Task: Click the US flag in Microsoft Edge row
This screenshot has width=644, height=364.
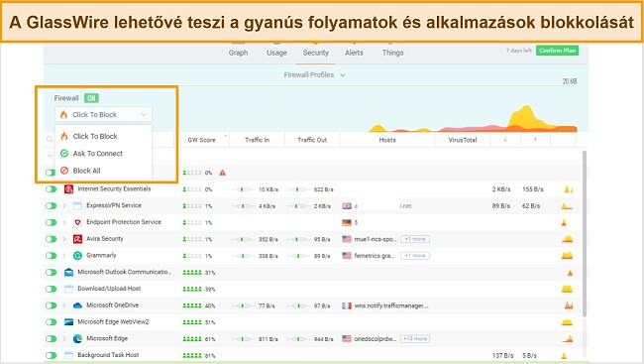Action: click(x=347, y=338)
